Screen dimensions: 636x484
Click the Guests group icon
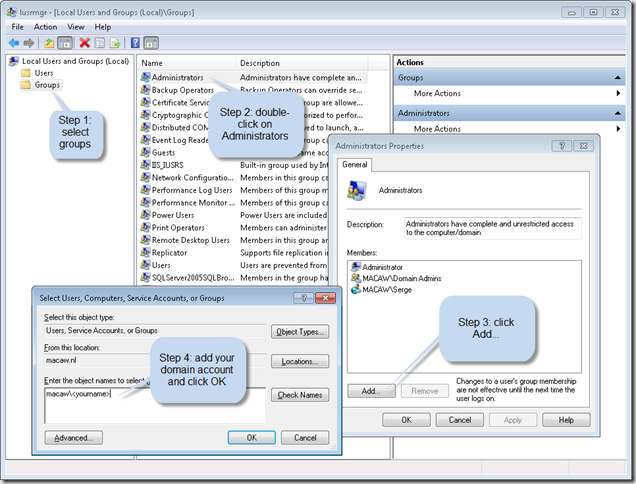click(145, 152)
